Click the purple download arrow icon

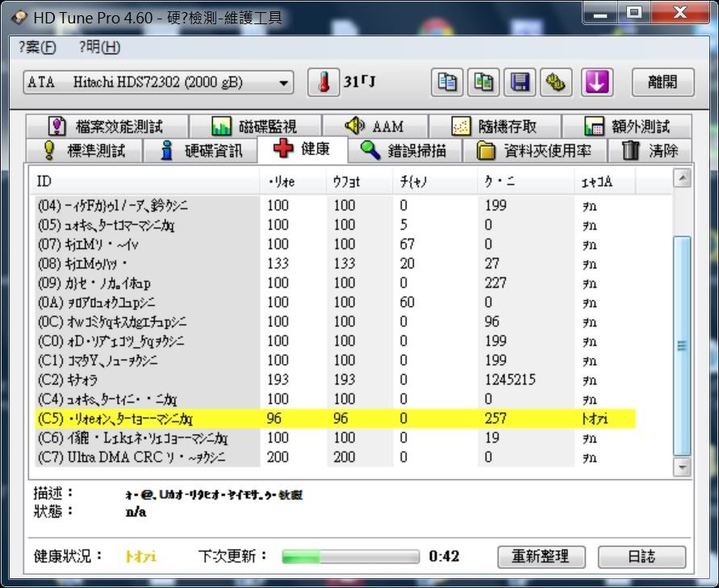[x=597, y=82]
